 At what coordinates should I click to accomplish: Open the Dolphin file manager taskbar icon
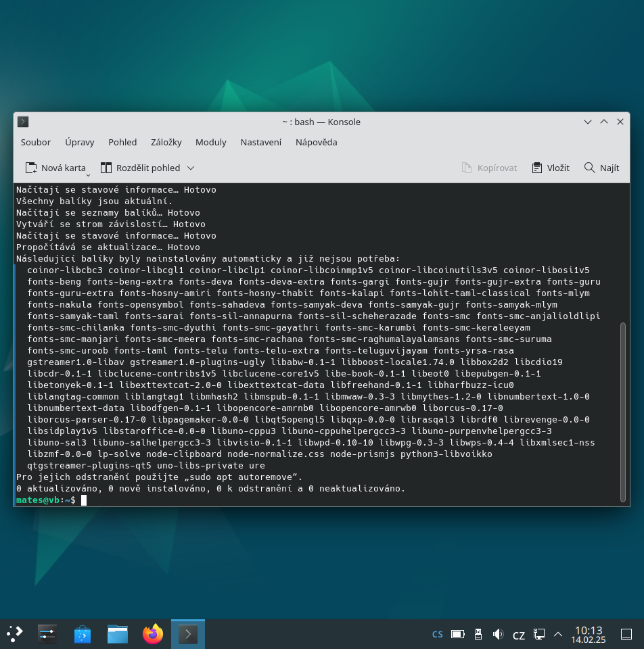point(118,634)
